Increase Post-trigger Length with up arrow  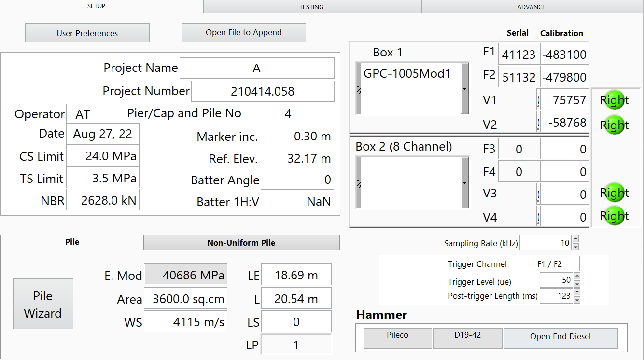(577, 292)
